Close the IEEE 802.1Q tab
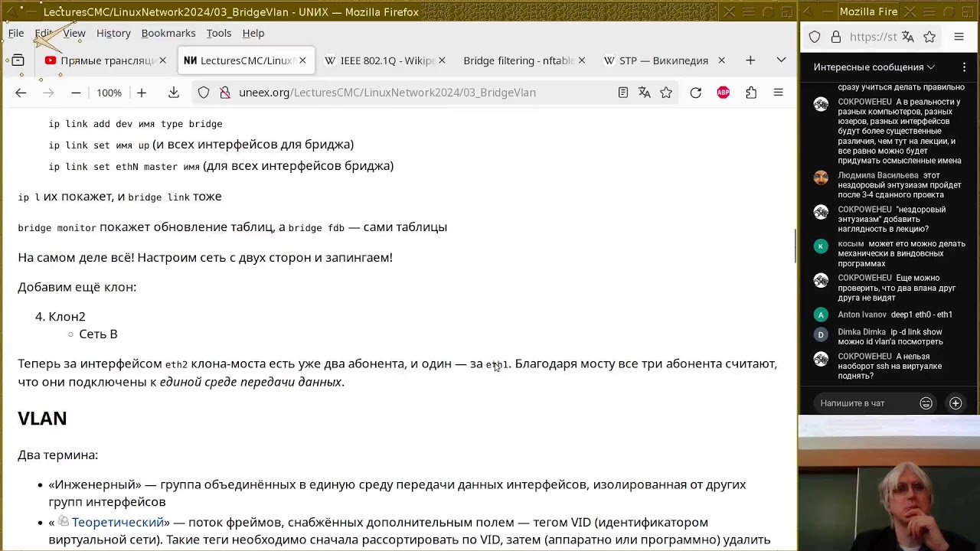 pos(442,60)
